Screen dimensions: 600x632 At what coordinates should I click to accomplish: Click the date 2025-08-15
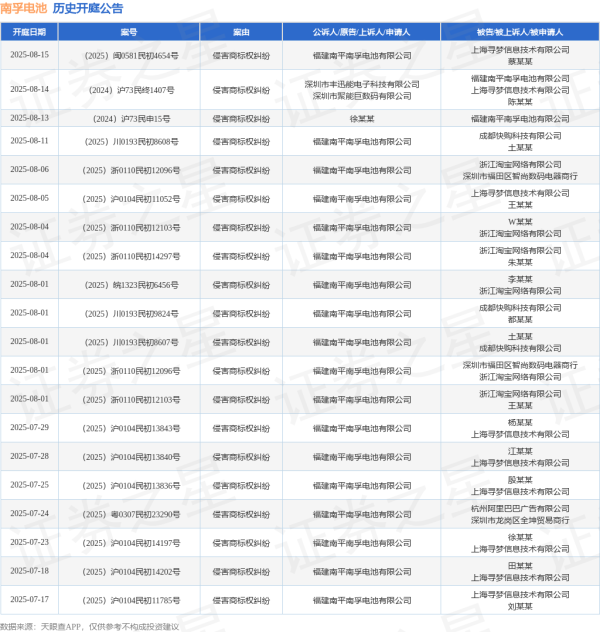(x=29, y=55)
